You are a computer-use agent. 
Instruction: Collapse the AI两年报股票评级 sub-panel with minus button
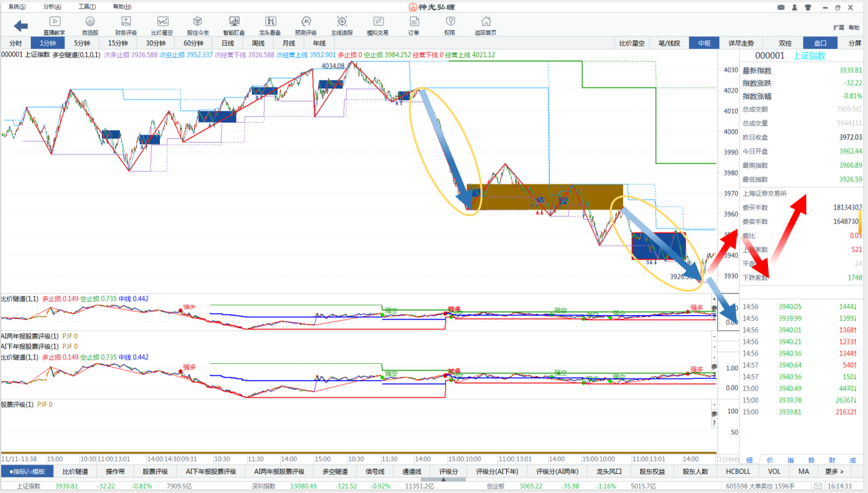[714, 337]
